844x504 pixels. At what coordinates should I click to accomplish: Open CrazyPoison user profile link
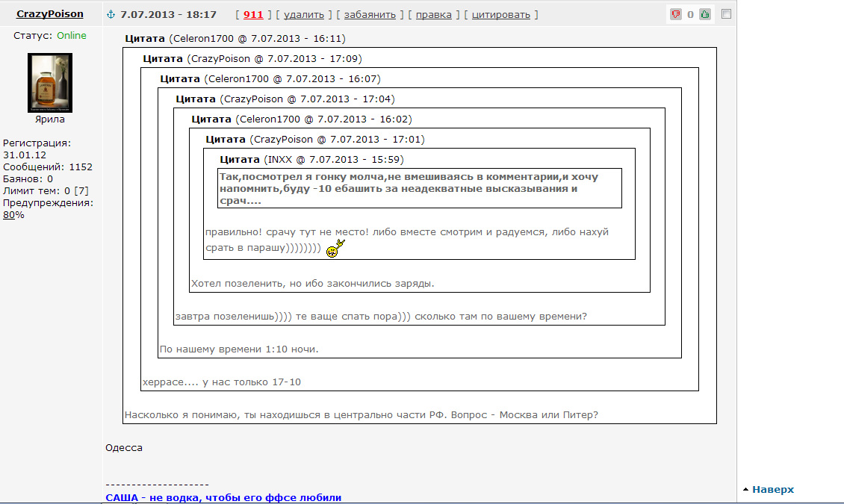[x=49, y=14]
